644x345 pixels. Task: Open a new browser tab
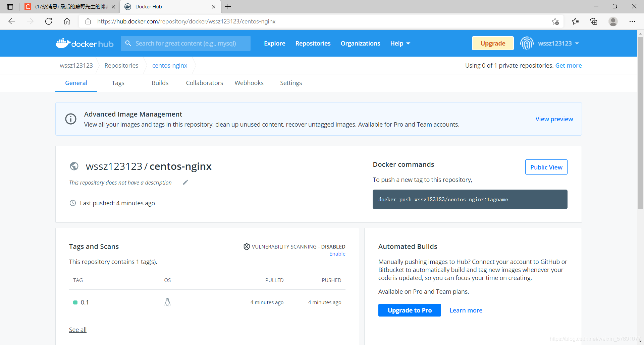pos(228,7)
